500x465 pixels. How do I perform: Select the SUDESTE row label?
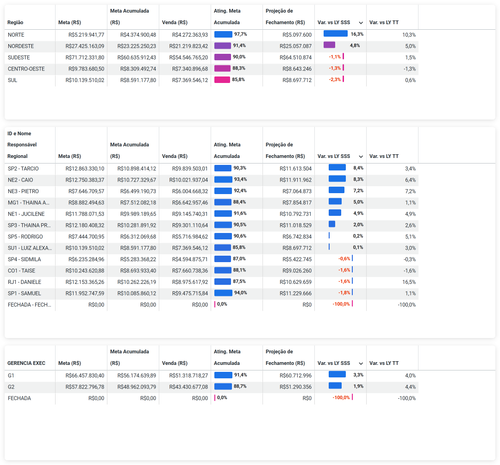pos(19,57)
